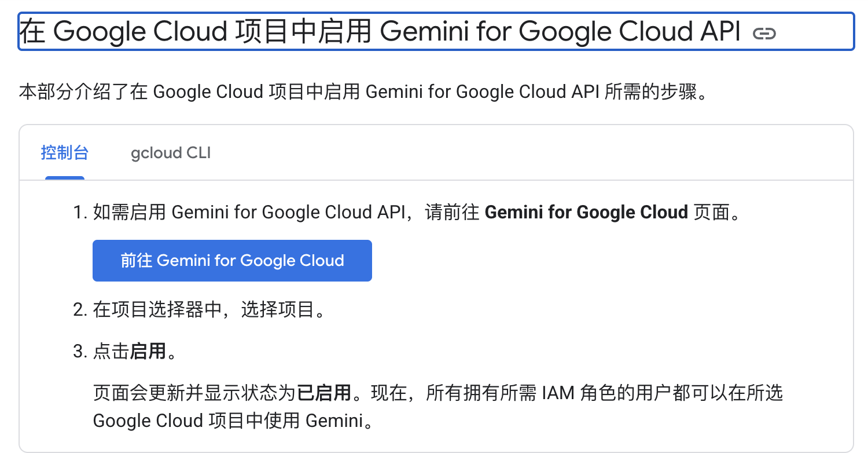The width and height of the screenshot is (868, 453).
Task: Click last line ending with 项目中使用 Gemini
Action: (233, 421)
